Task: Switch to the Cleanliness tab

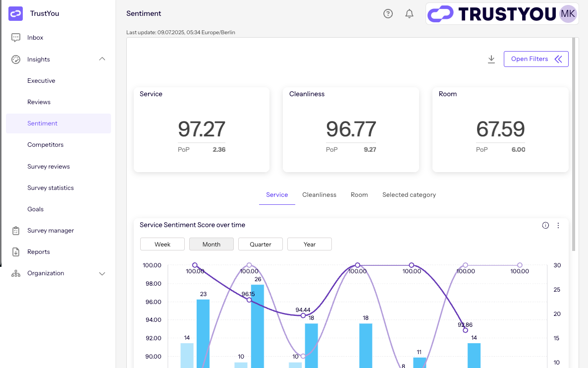Action: coord(319,195)
